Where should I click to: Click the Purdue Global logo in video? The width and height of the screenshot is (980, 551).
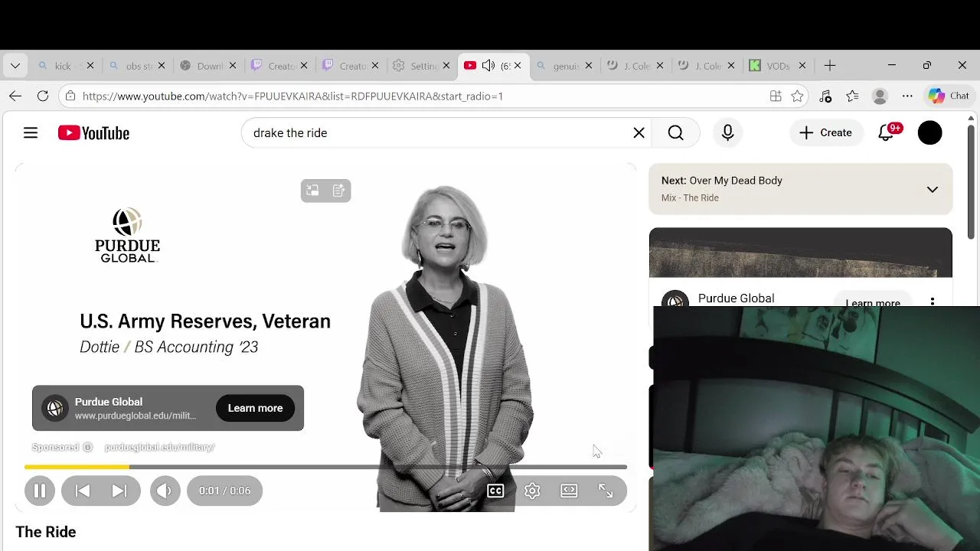127,236
